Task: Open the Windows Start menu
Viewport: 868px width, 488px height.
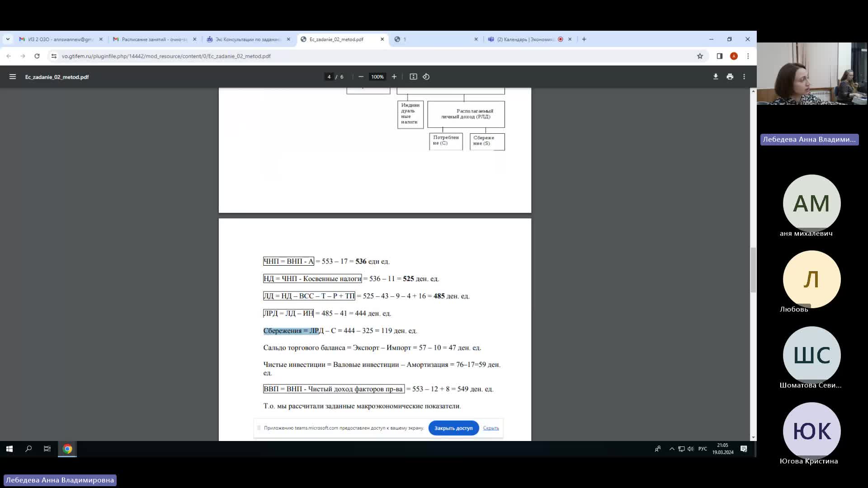Action: pos(9,449)
